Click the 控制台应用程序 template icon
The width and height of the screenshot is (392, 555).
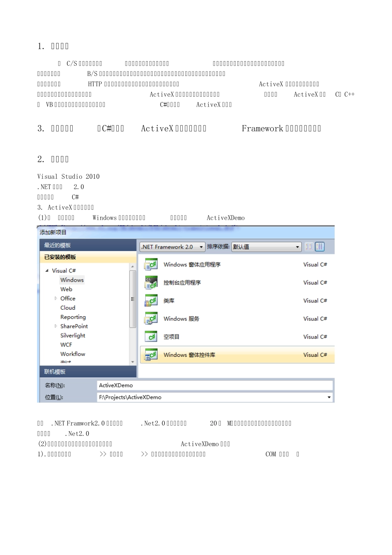[151, 282]
